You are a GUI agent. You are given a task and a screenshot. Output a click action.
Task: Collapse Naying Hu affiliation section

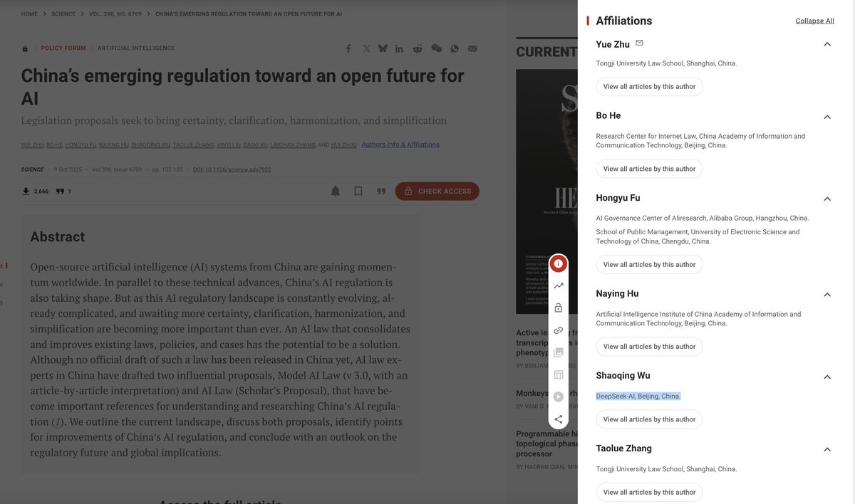[827, 295]
